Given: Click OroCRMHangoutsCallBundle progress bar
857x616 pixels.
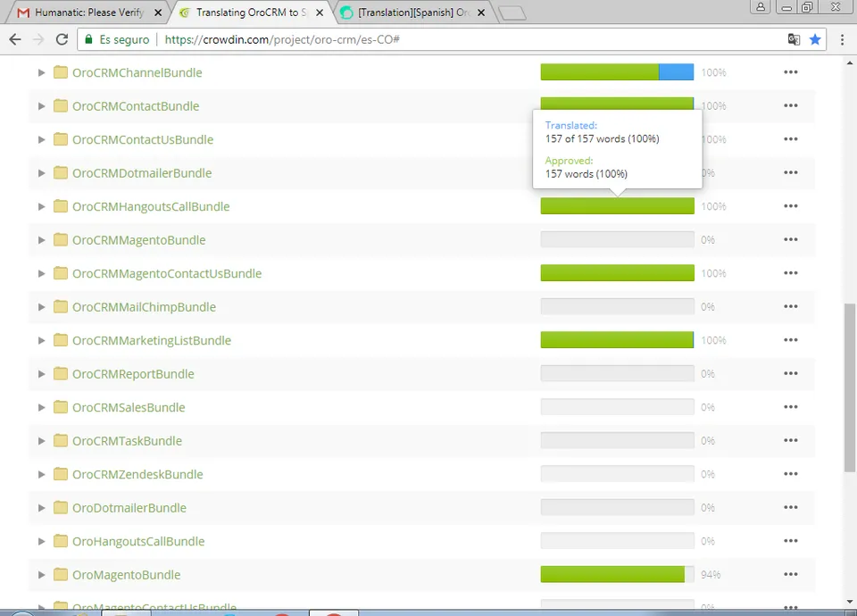Looking at the screenshot, I should [x=617, y=206].
